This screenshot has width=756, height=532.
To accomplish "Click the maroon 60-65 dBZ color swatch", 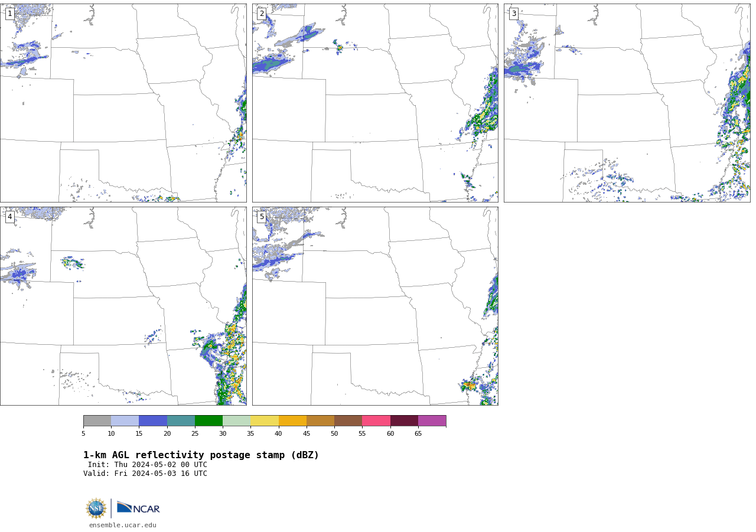I will [x=404, y=421].
